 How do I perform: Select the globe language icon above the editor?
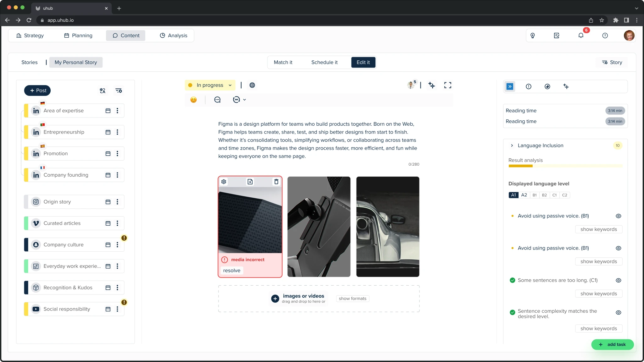pyautogui.click(x=252, y=85)
